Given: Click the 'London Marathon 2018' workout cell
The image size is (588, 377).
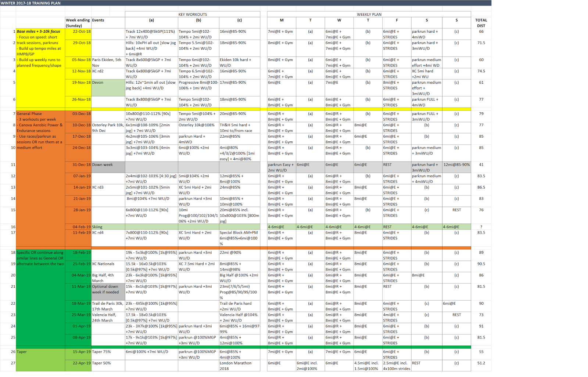Looking at the screenshot, I should pos(240,366).
